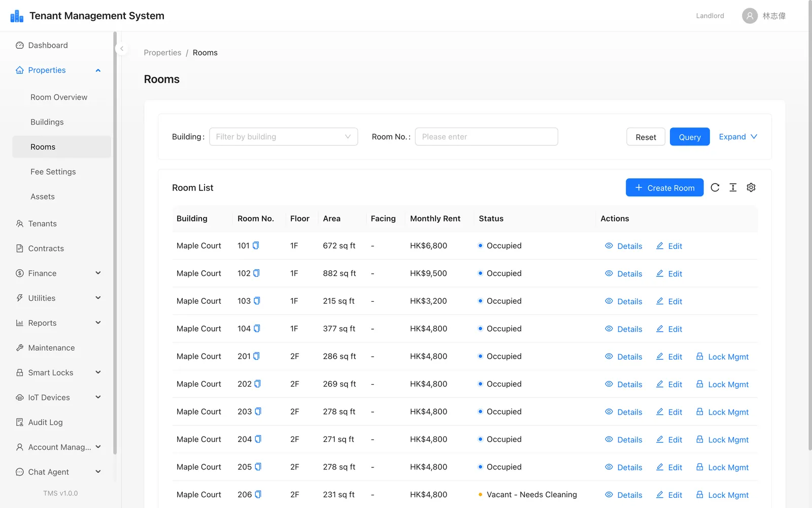The image size is (812, 508).
Task: Edit room 206
Action: [669, 495]
